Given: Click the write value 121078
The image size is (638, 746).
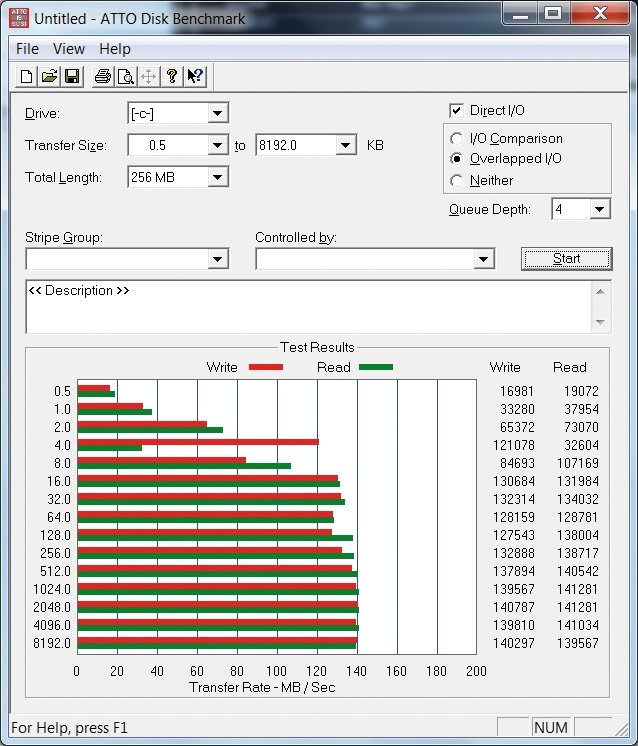Looking at the screenshot, I should tap(513, 445).
